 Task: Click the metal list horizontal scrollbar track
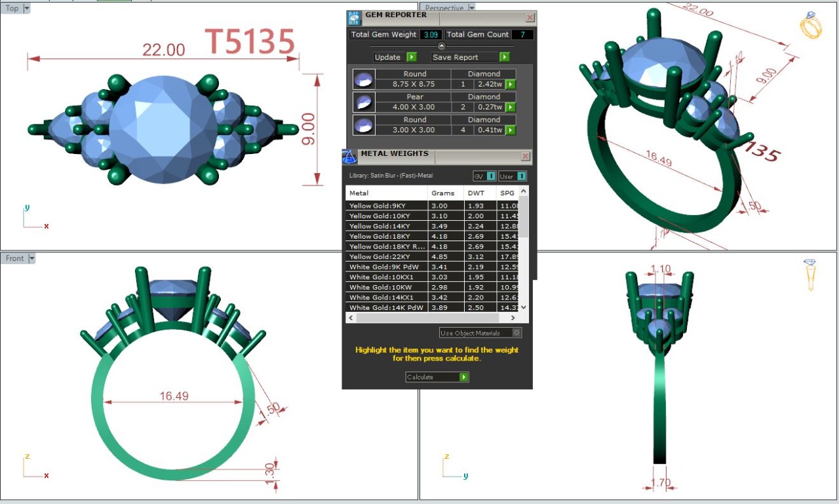pos(433,317)
